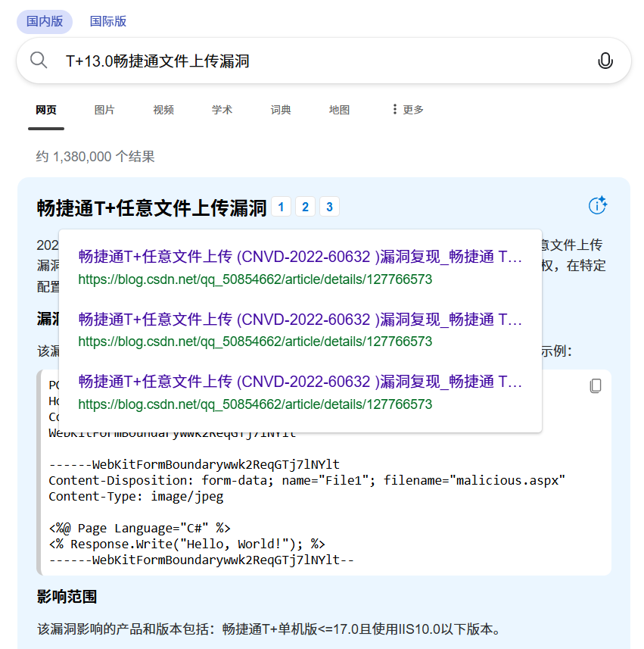Click citation badge 1
Image resolution: width=644 pixels, height=649 pixels.
point(281,206)
